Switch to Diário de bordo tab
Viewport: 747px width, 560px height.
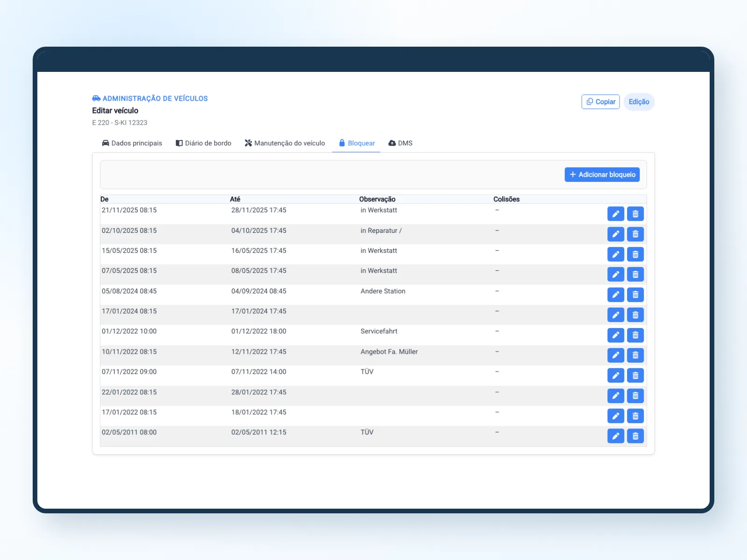pyautogui.click(x=203, y=143)
